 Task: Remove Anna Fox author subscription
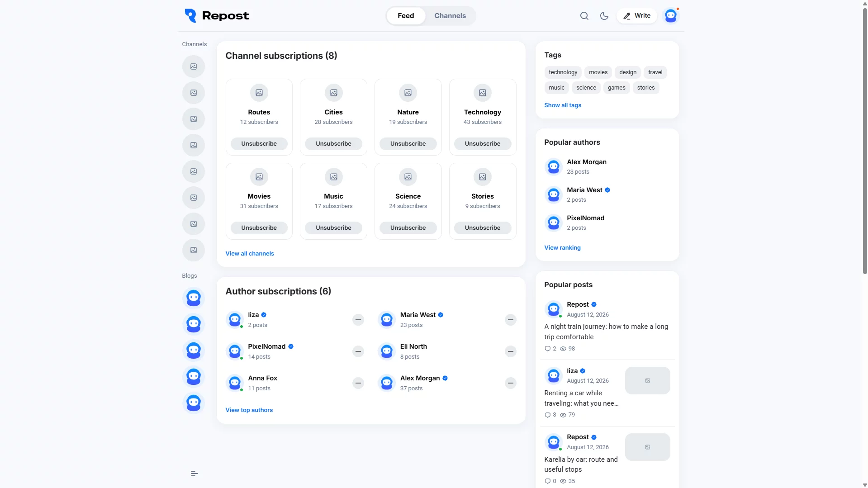tap(358, 383)
